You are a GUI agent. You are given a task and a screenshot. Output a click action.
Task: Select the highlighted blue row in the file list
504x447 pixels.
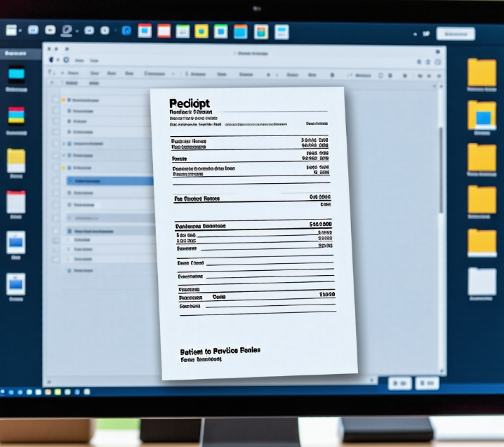click(110, 181)
